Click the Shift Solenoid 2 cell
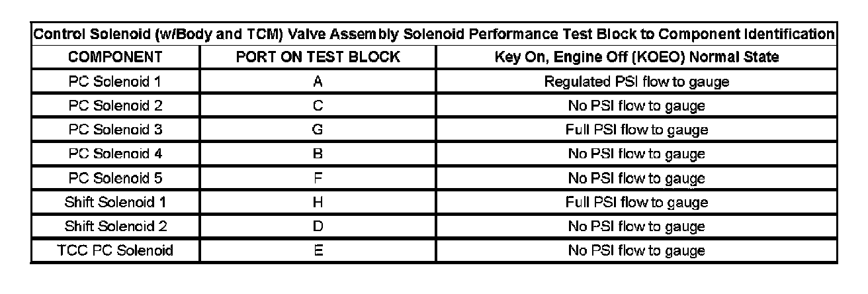868x294 pixels. click(115, 226)
